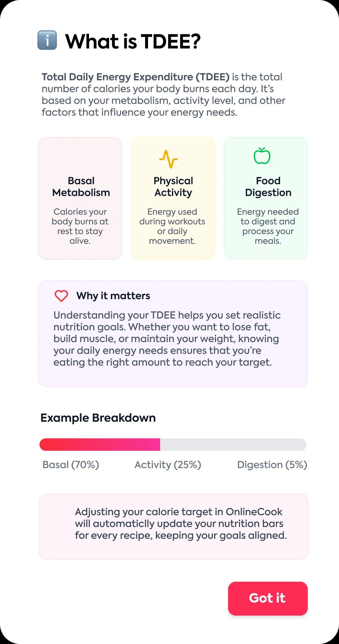Select the Digestion (5%) label
Screen dimensions: 339x644
[x=272, y=465]
